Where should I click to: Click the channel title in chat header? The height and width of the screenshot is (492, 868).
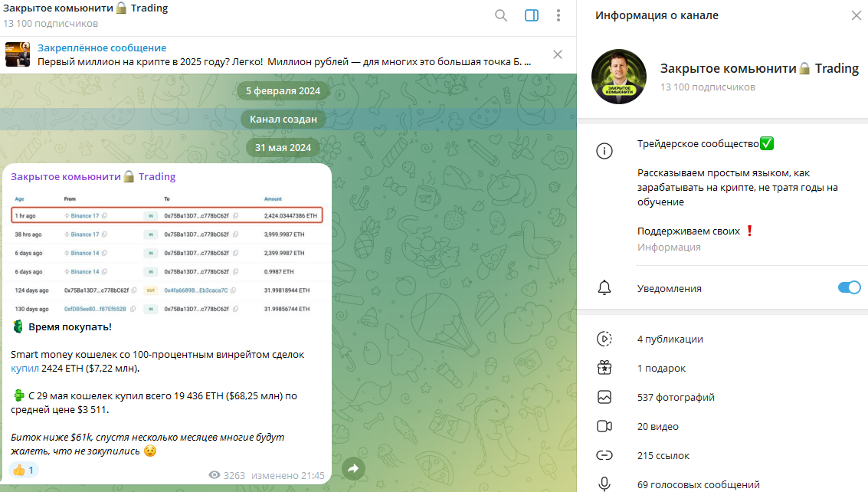[x=85, y=8]
